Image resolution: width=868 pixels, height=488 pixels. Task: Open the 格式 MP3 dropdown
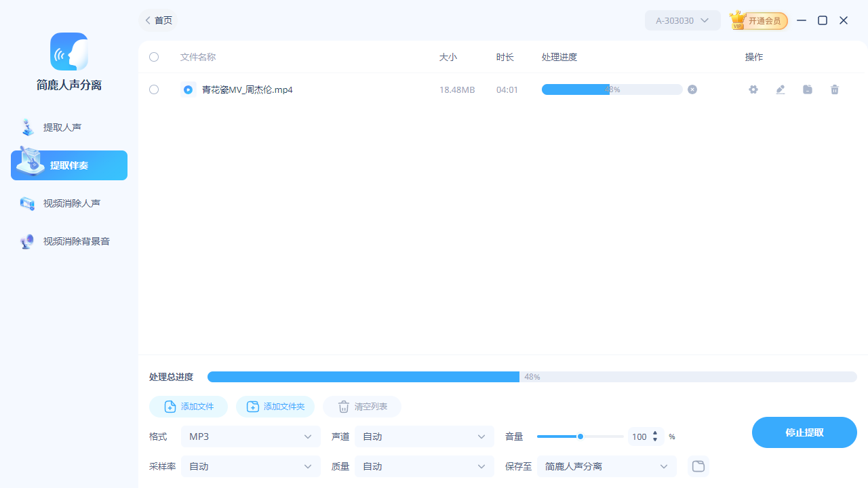[250, 436]
